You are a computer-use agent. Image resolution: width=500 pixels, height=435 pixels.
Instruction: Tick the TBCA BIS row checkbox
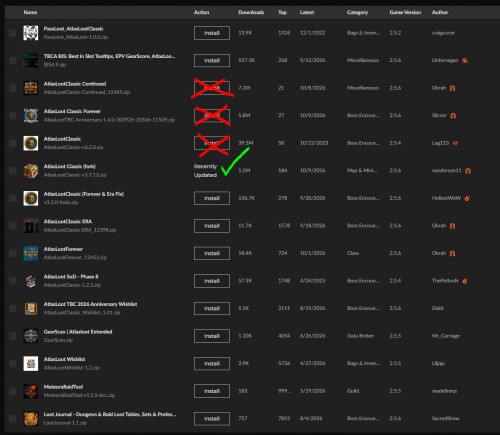(x=13, y=60)
